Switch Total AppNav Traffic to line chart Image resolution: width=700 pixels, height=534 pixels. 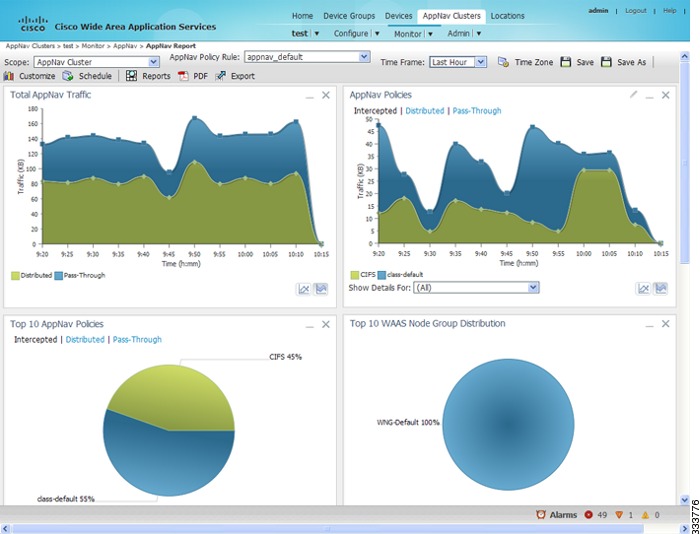click(304, 289)
